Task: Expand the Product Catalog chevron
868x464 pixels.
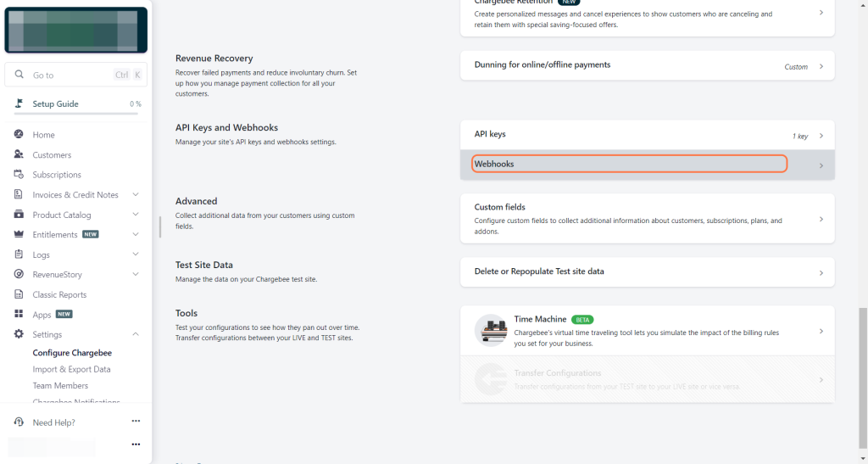Action: point(136,215)
